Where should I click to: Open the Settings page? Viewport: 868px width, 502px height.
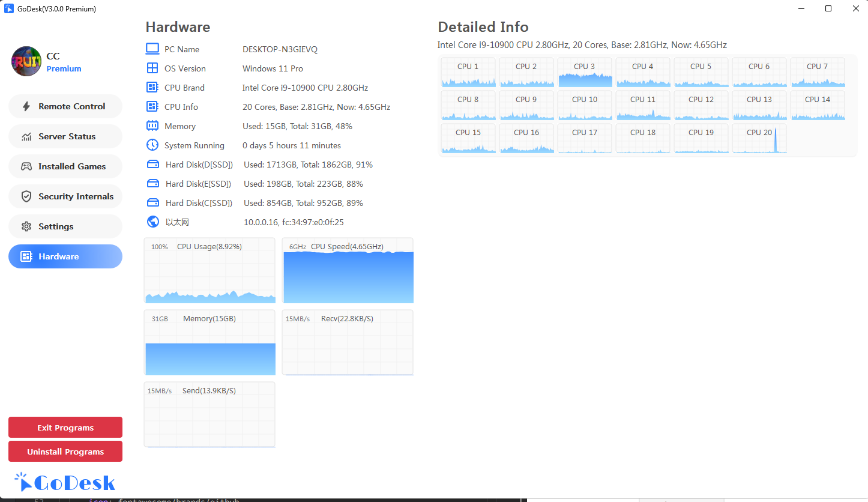[65, 226]
